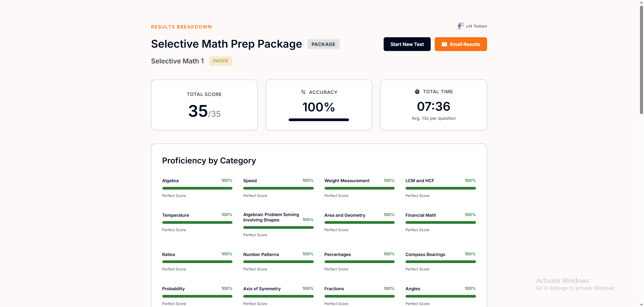644x307 pixels.
Task: Click 'Avg. 13s per question' text
Action: point(433,118)
